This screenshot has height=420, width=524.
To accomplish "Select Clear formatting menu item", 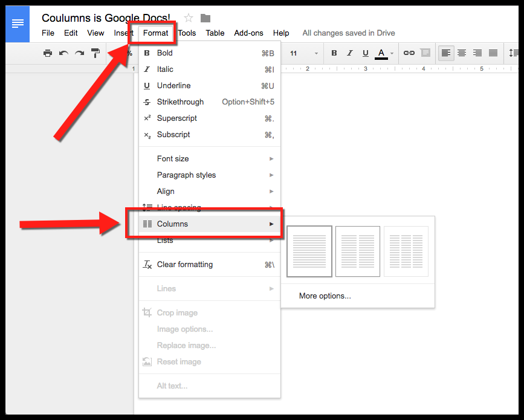I will point(210,265).
